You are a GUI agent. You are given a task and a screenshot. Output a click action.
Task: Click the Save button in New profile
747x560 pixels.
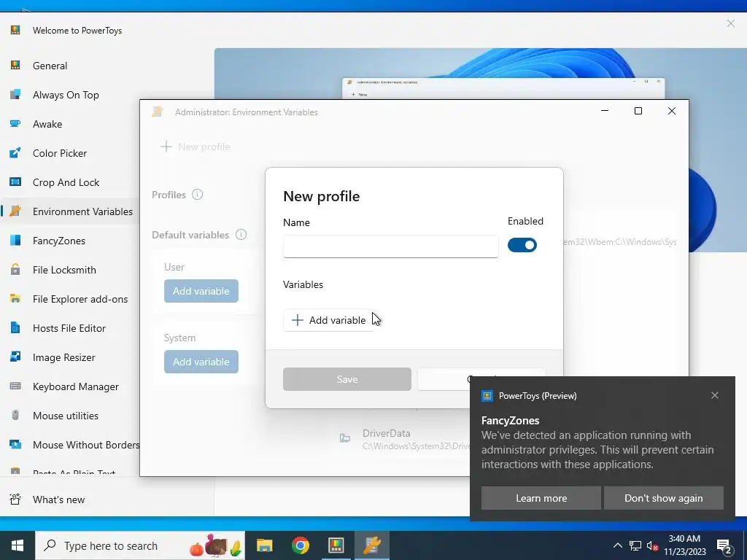pos(347,379)
